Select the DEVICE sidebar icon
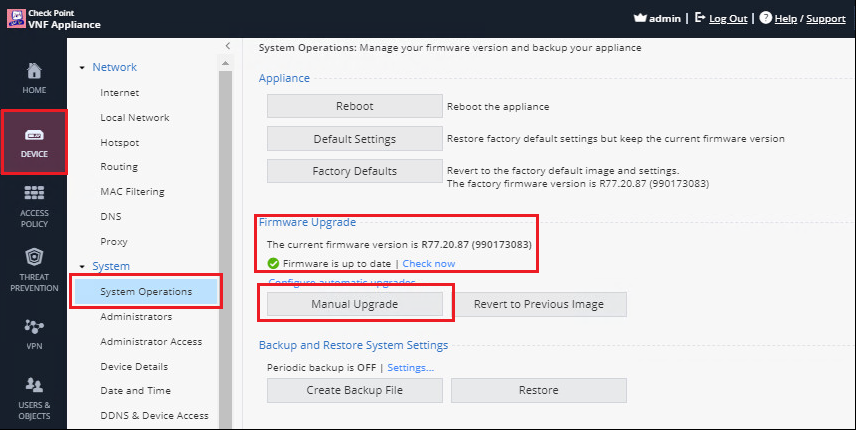 34,135
